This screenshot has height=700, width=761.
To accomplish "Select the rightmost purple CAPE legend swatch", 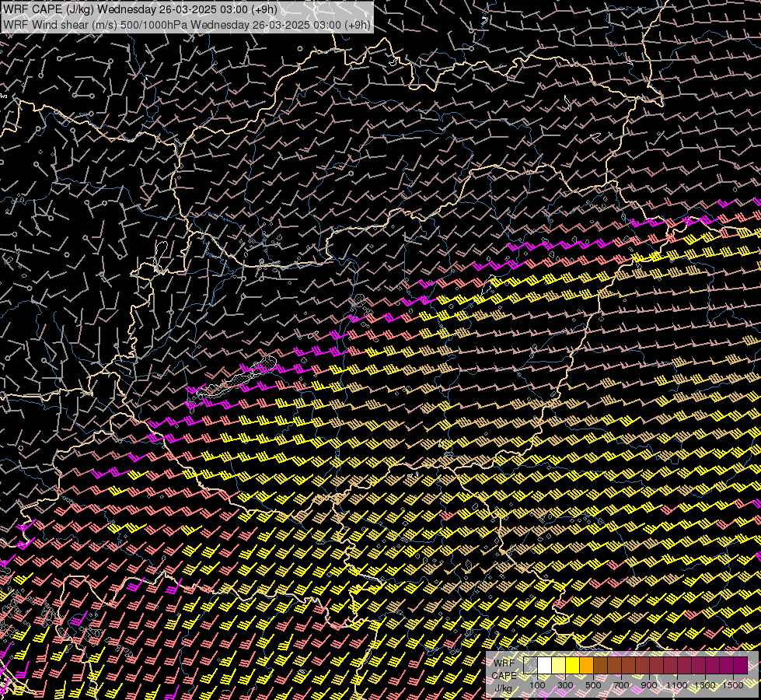I will 741,665.
